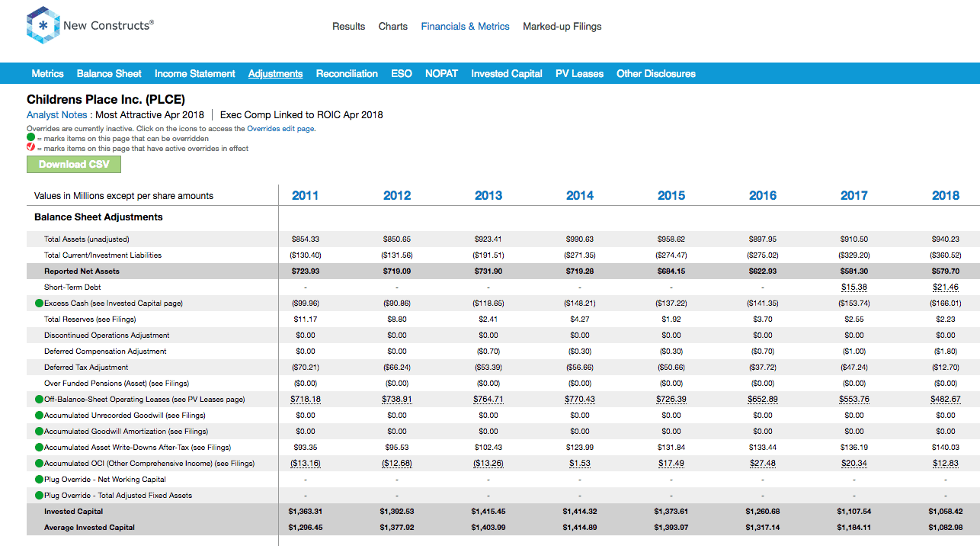Click the 2011 column header

306,196
